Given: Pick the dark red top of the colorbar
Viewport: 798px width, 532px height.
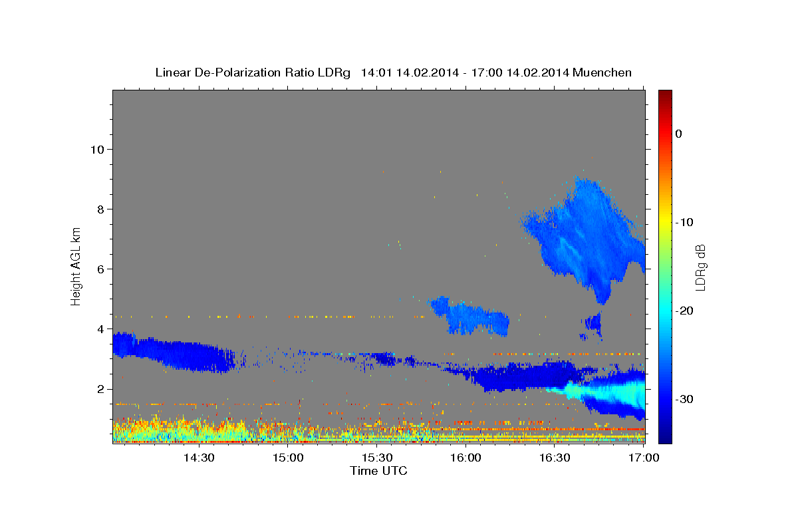Looking at the screenshot, I should click(x=665, y=94).
